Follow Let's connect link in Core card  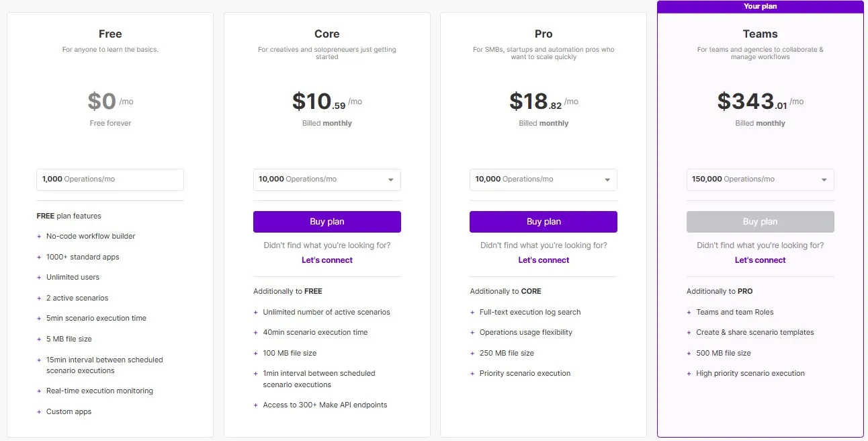(327, 260)
